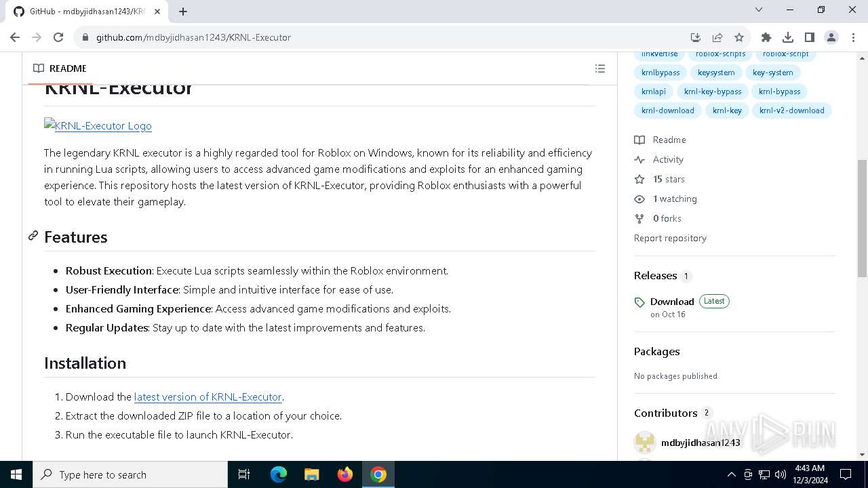This screenshot has width=868, height=488.
Task: Open the tab search chevron
Action: (x=759, y=9)
